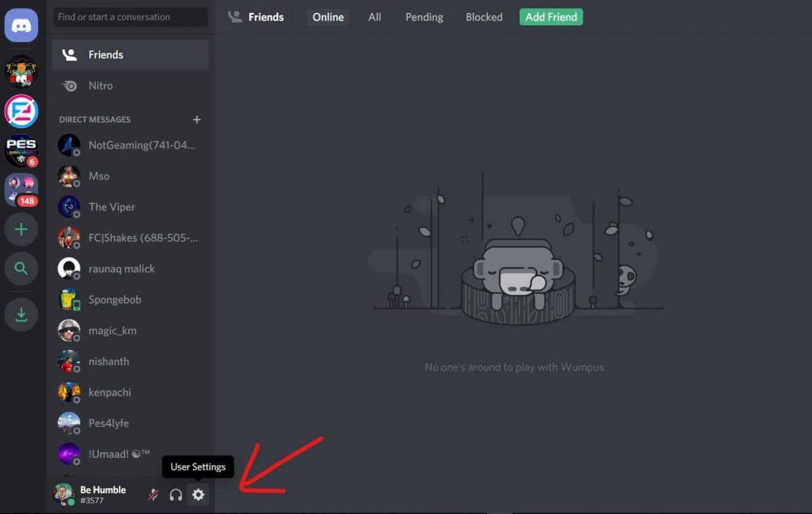This screenshot has height=514, width=812.
Task: Click the Add a Server plus button
Action: 21,230
